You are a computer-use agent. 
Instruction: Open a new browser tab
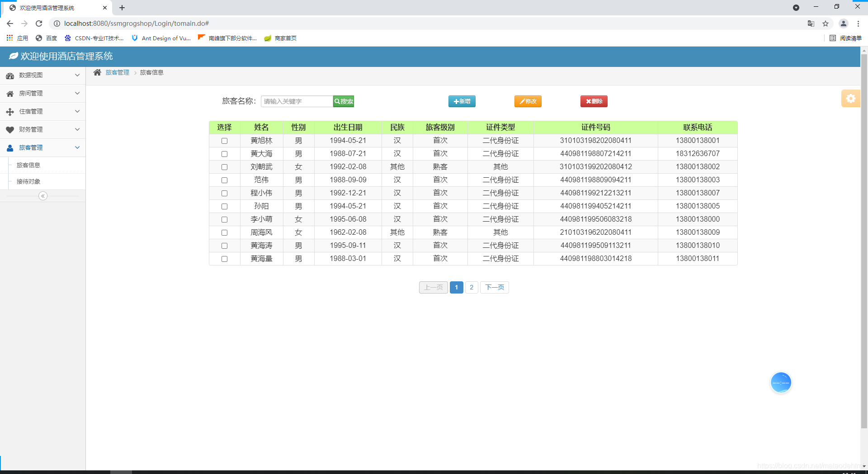[x=122, y=8]
